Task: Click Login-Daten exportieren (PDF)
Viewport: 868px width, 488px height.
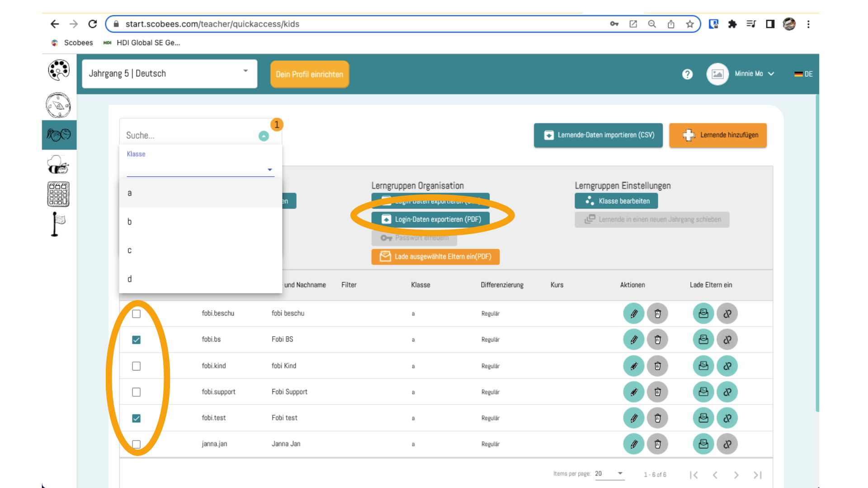Action: (x=431, y=220)
